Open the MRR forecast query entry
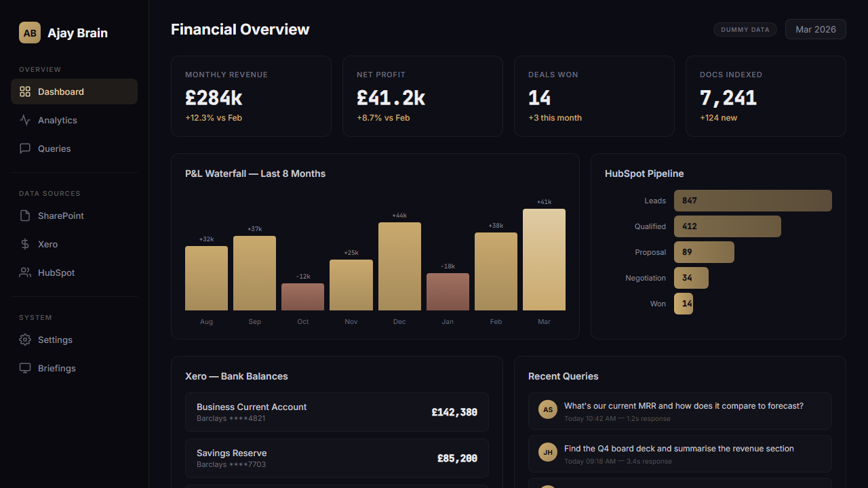Image resolution: width=868 pixels, height=488 pixels. (x=679, y=411)
